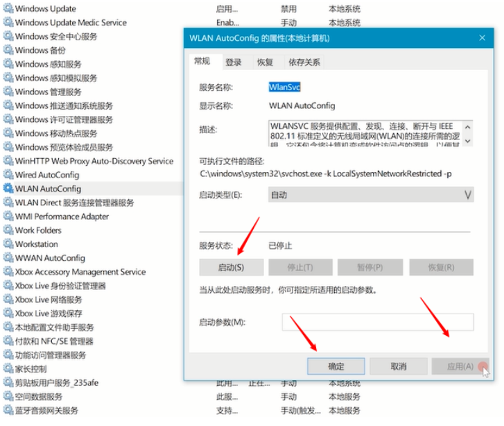Open the startup type dropdown set to 自动

(x=370, y=195)
